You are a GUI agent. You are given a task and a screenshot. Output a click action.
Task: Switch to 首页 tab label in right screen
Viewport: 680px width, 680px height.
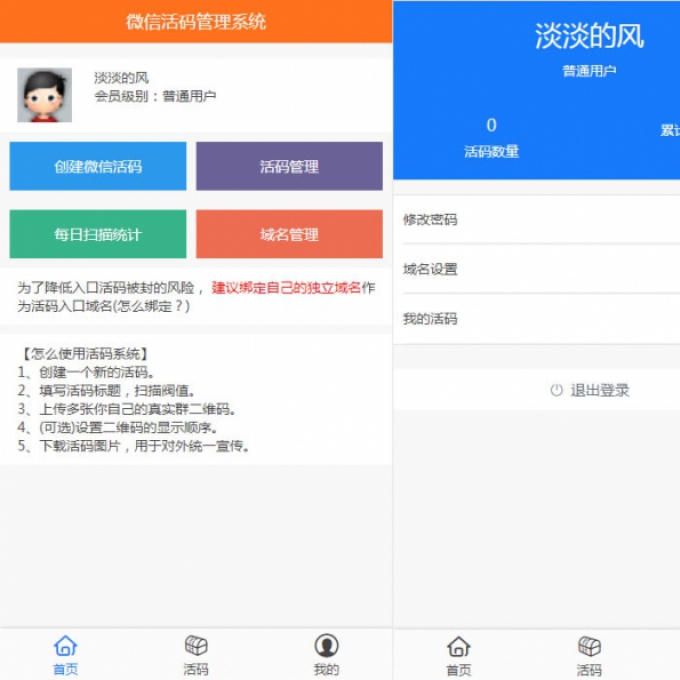click(x=458, y=670)
